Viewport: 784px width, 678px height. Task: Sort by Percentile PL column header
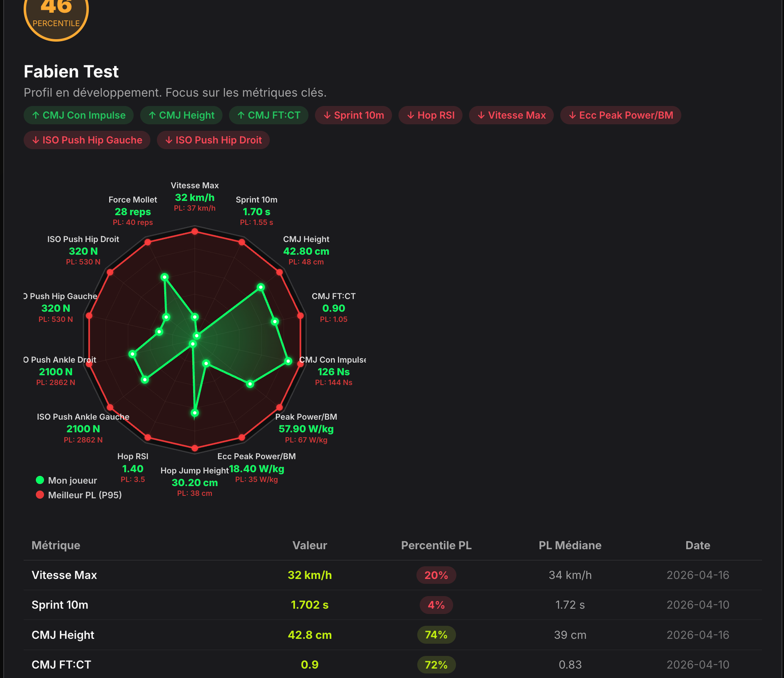tap(436, 545)
